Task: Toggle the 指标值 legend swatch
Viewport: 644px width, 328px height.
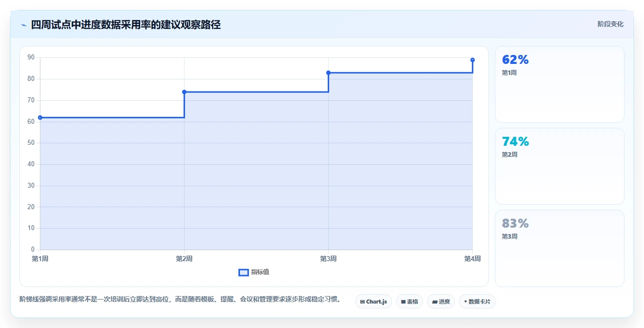Action: [x=243, y=272]
